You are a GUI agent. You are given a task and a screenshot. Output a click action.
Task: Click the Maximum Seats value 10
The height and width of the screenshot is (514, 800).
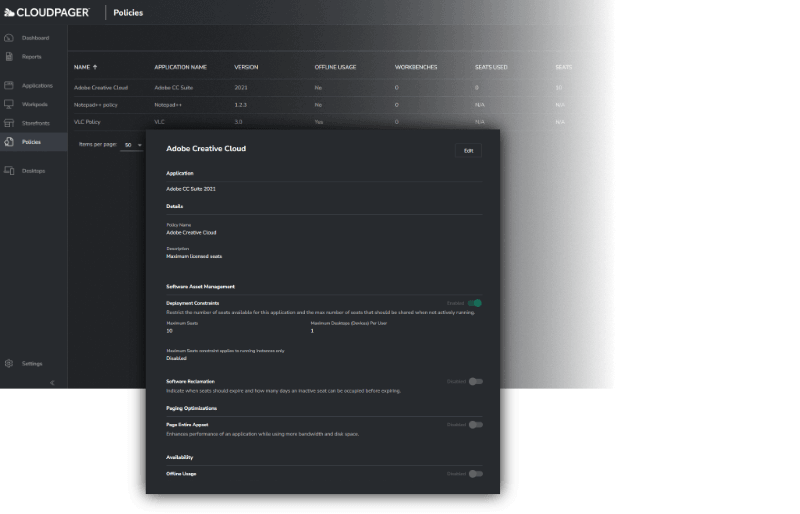pos(169,331)
